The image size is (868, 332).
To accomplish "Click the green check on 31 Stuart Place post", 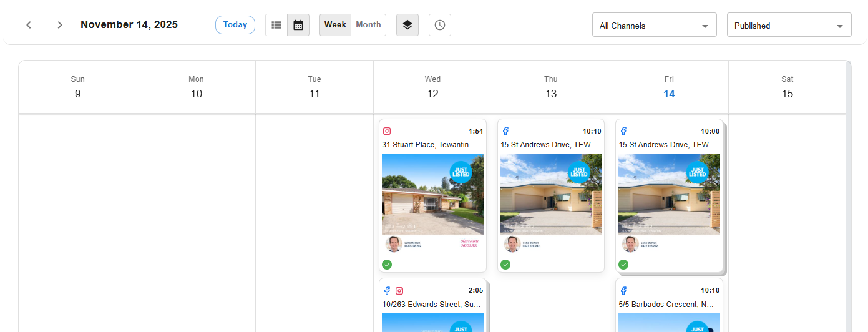I will (387, 265).
